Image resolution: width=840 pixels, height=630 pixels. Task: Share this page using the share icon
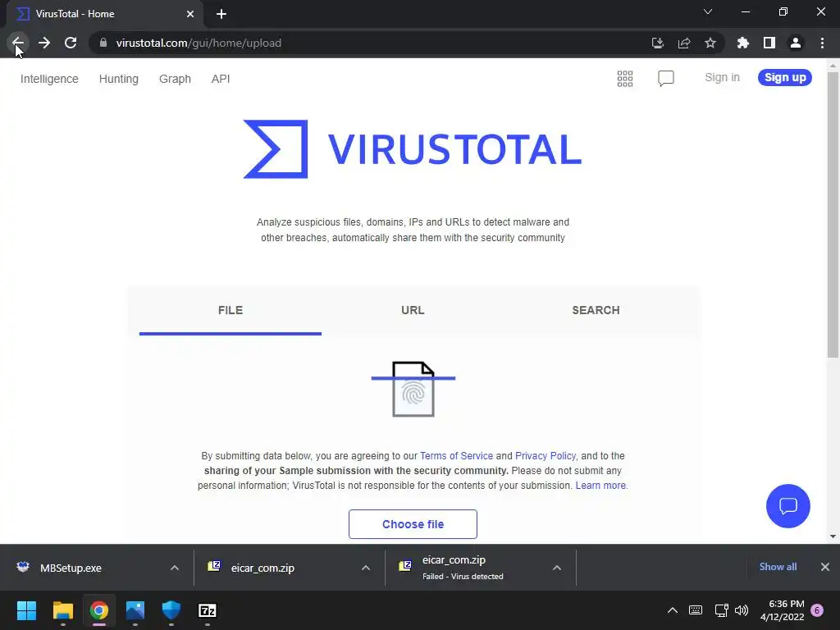click(684, 43)
